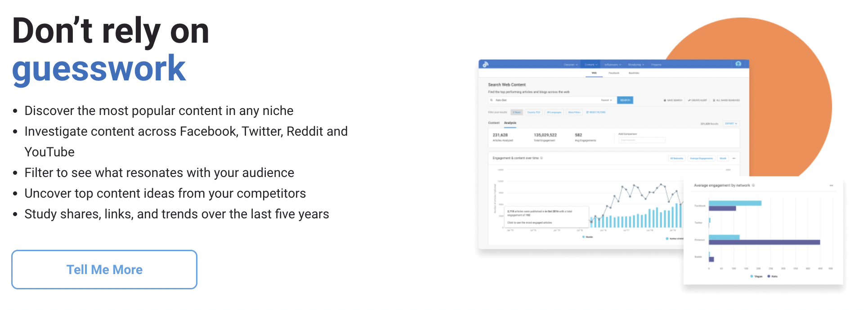Viewport: 868px width, 310px height.
Task: Click the All Languages filter chip
Action: (554, 112)
